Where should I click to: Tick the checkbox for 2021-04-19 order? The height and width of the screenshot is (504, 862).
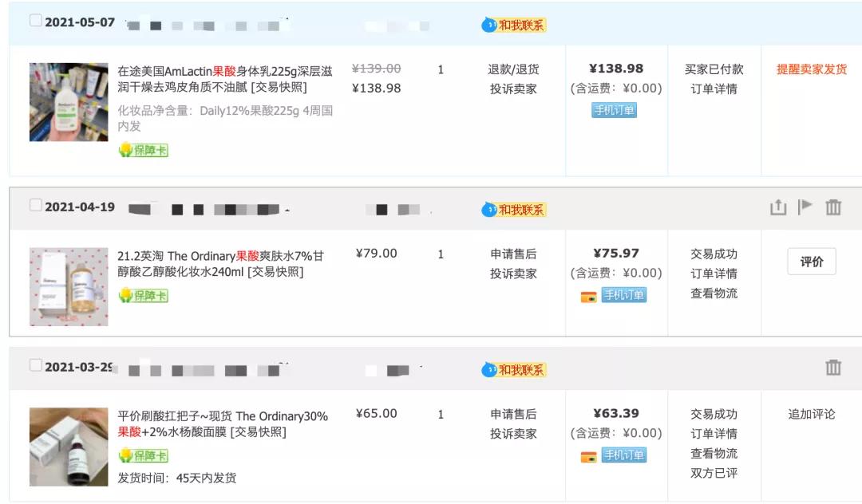(x=36, y=205)
